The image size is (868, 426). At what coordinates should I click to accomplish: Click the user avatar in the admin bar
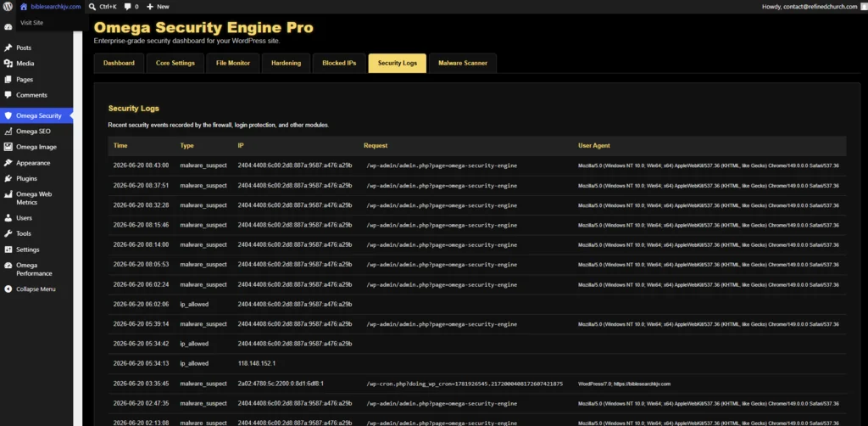[864, 7]
